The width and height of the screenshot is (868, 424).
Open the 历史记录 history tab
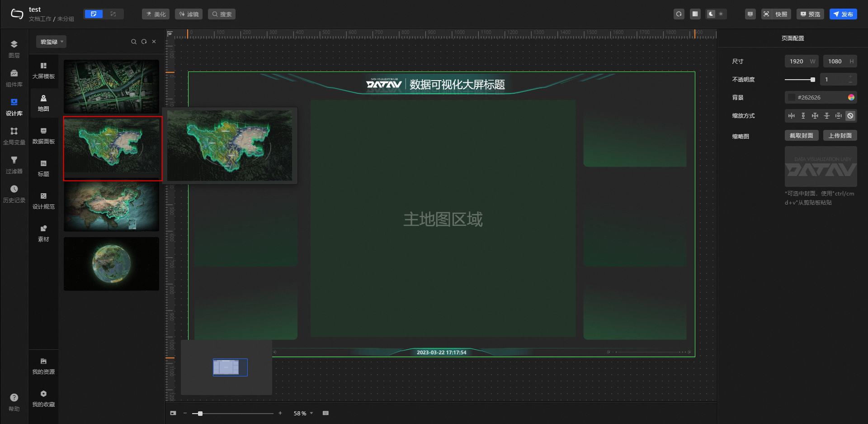(x=14, y=194)
